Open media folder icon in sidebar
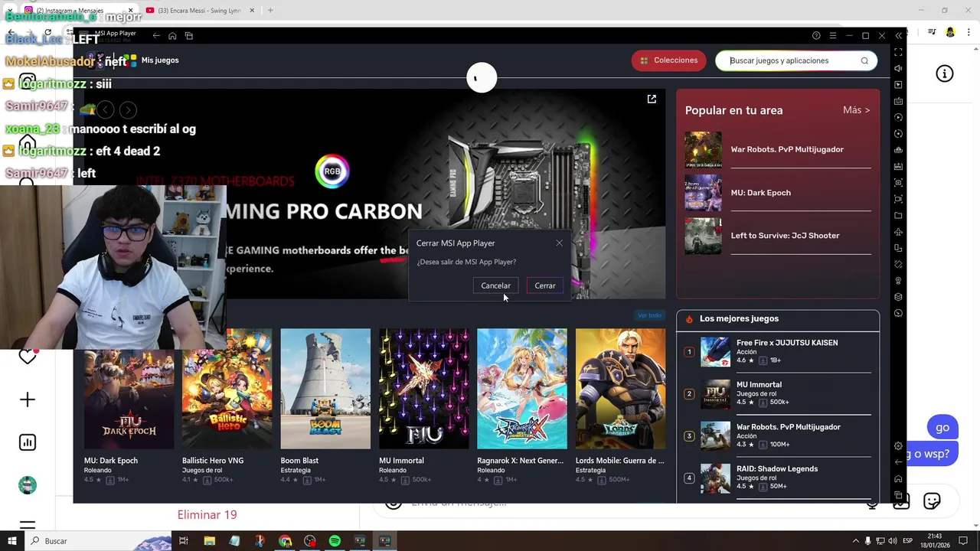Screen dimensions: 980x551 [898, 216]
